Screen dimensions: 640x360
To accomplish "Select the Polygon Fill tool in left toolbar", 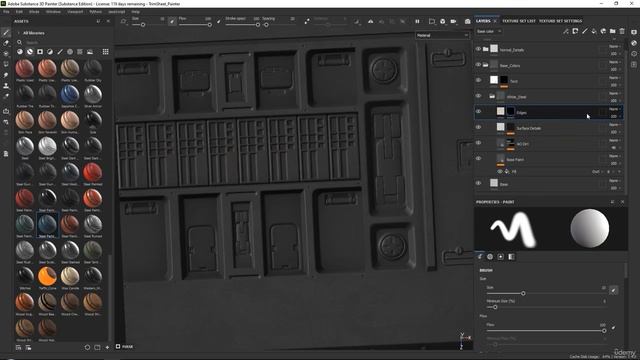I will (6, 64).
